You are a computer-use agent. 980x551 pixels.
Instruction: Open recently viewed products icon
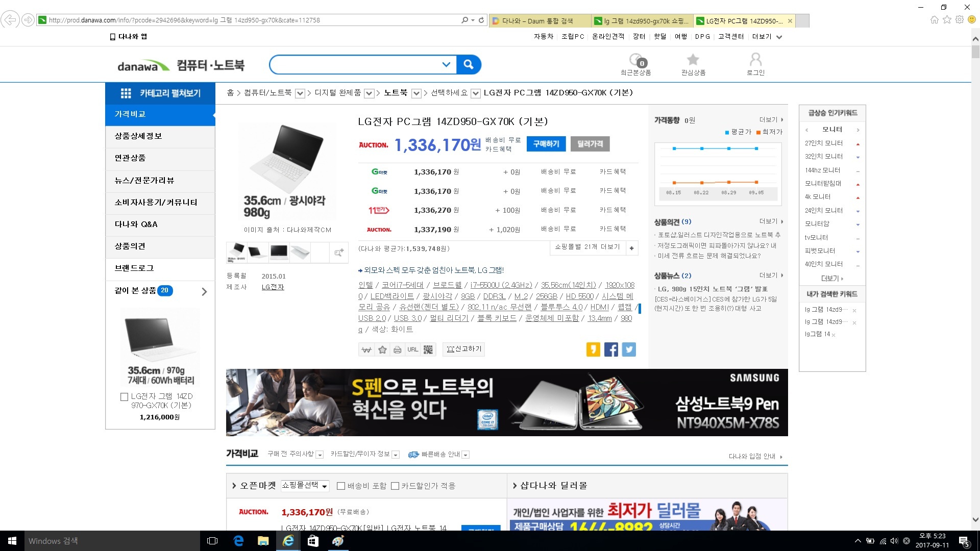click(x=636, y=65)
